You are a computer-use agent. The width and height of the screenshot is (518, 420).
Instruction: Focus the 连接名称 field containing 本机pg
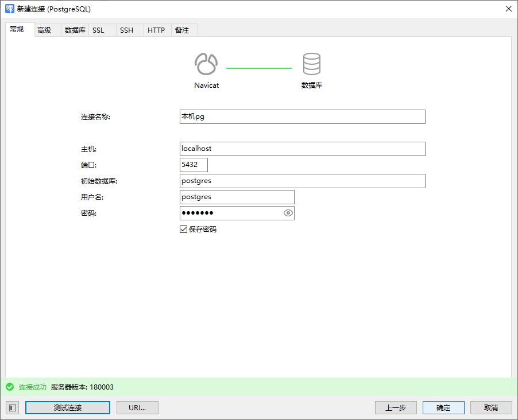pos(302,117)
